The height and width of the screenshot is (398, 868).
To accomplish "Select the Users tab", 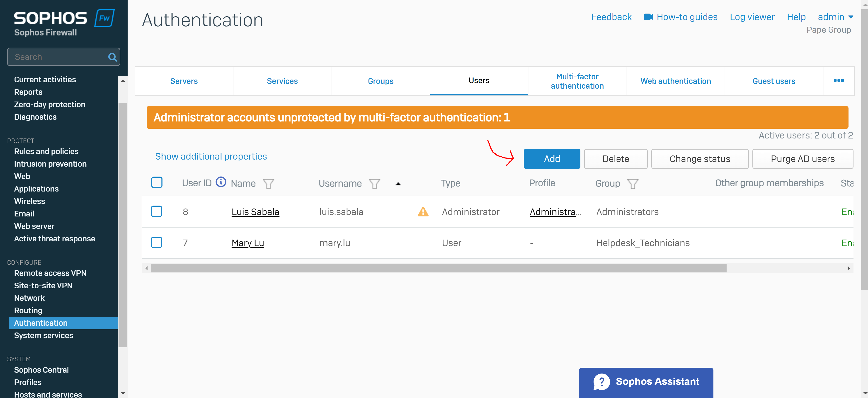I will (479, 81).
